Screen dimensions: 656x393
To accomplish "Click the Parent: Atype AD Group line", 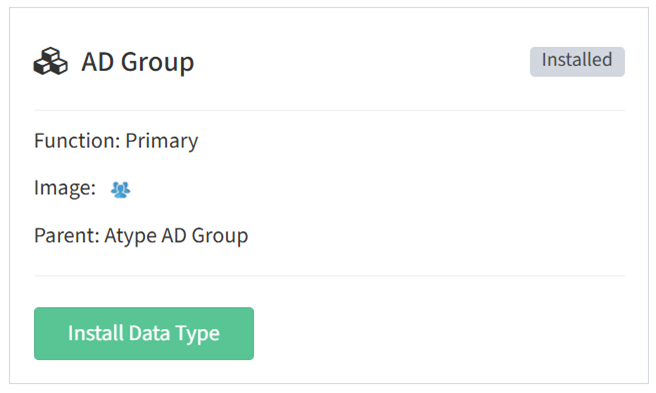I will click(141, 235).
